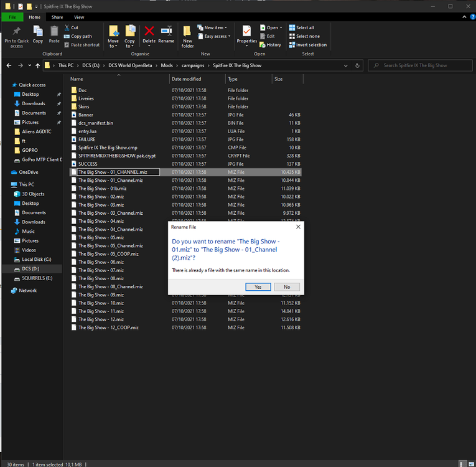The height and width of the screenshot is (467, 476).
Task: Select SPITFIREMKIXTHEBIGSHOW.pak.crypt file
Action: 117,156
